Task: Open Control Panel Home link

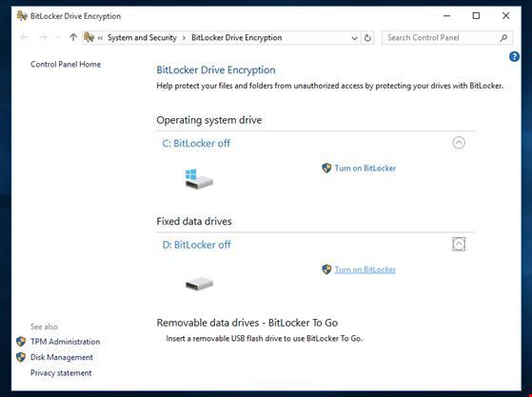Action: 66,64
